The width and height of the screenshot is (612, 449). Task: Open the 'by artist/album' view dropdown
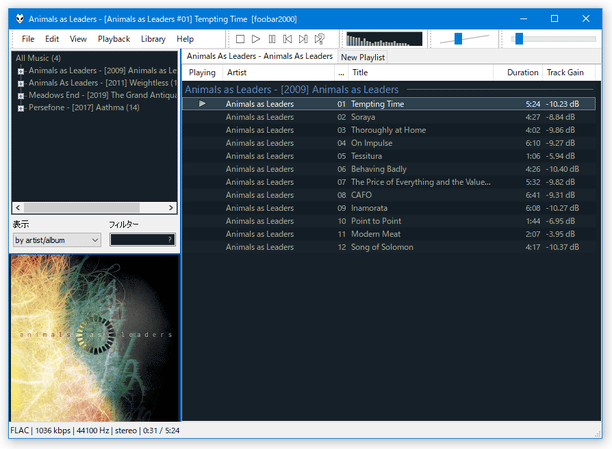tap(57, 240)
